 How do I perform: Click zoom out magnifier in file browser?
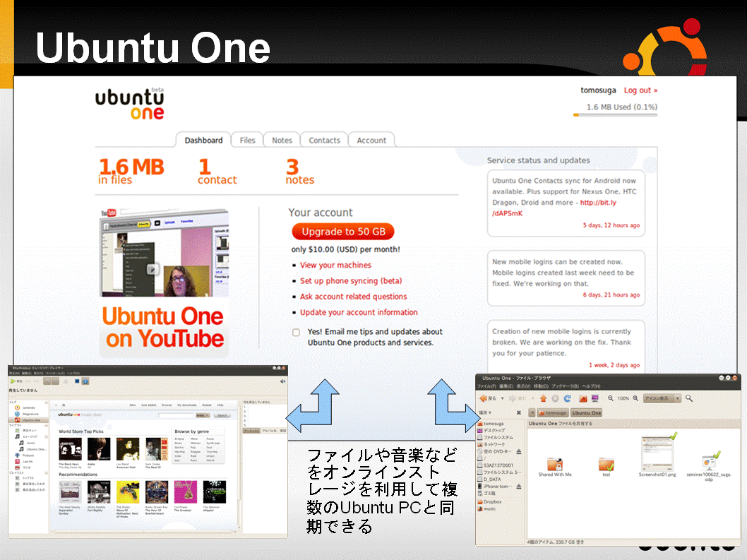click(x=610, y=398)
